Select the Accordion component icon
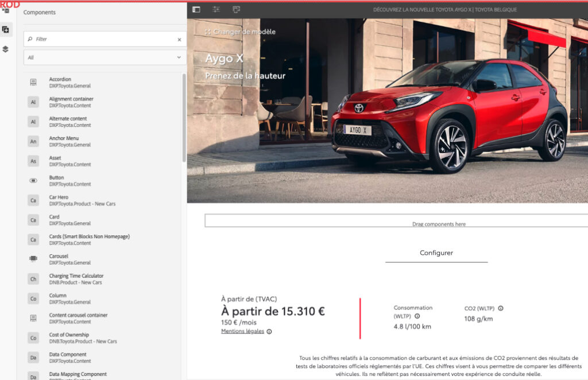This screenshot has width=588, height=380. point(33,83)
